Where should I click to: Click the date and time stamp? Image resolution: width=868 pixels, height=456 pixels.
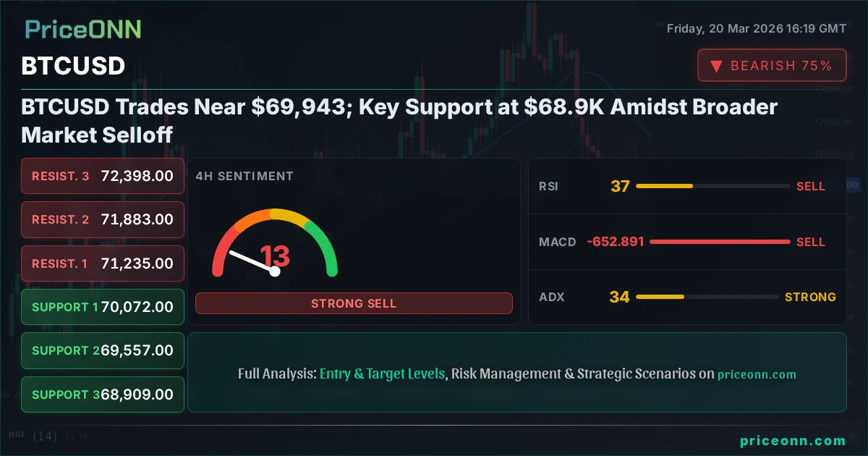(756, 29)
